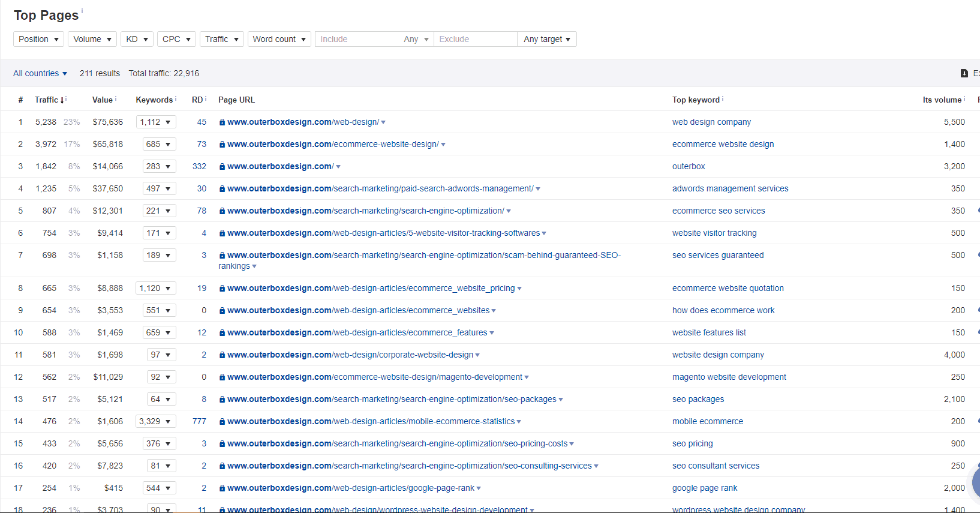Sort by the Keywords column header

click(x=154, y=100)
